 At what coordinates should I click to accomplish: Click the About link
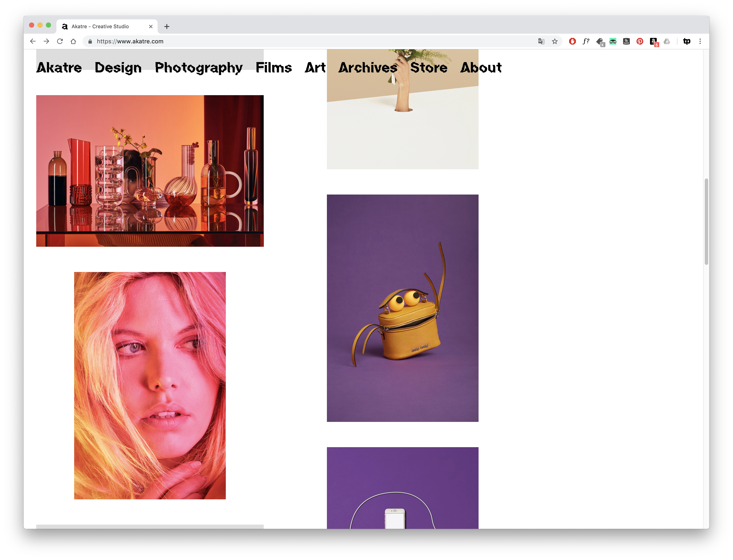(x=480, y=68)
